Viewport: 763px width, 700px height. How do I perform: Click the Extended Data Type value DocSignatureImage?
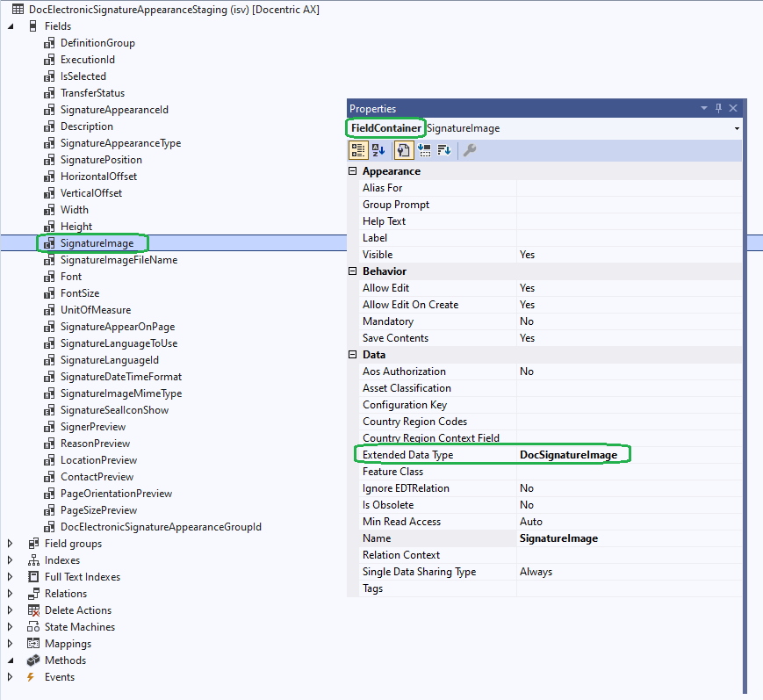574,455
